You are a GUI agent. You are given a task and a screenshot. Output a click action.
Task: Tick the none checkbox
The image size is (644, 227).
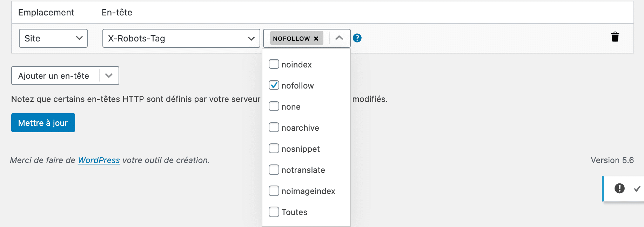[x=274, y=106]
